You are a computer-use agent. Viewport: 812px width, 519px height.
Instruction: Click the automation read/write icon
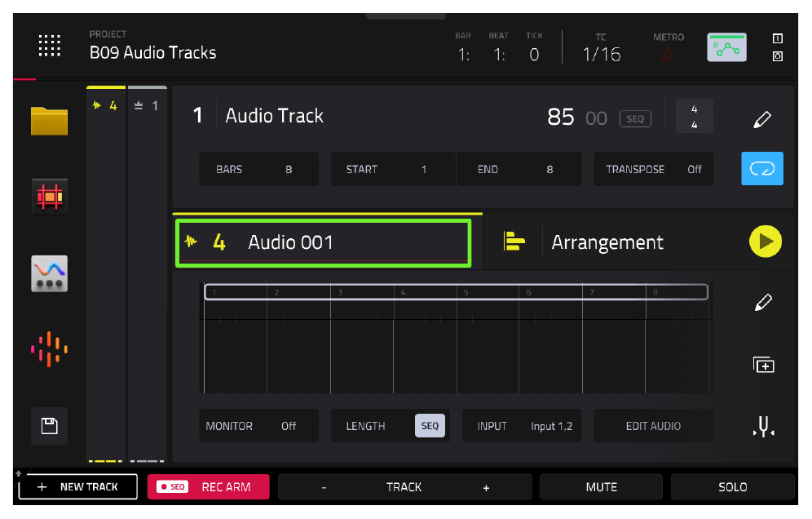click(726, 47)
